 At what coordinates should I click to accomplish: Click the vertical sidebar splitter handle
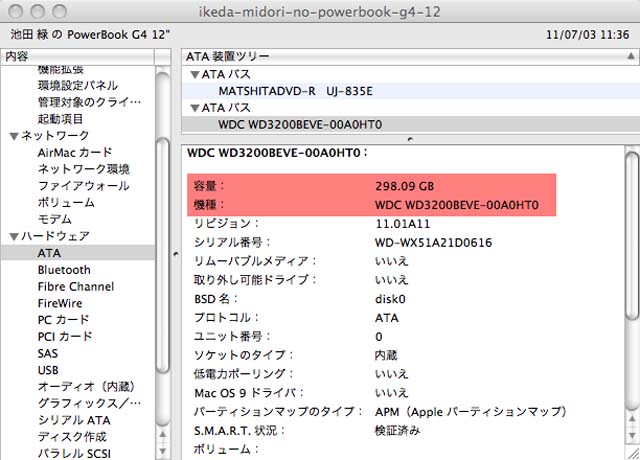[x=176, y=254]
